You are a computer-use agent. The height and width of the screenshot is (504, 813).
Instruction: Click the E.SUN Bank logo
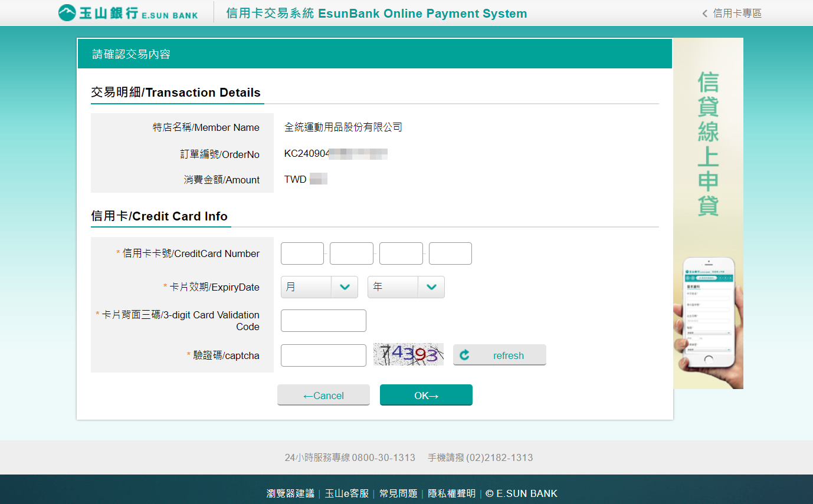click(128, 13)
